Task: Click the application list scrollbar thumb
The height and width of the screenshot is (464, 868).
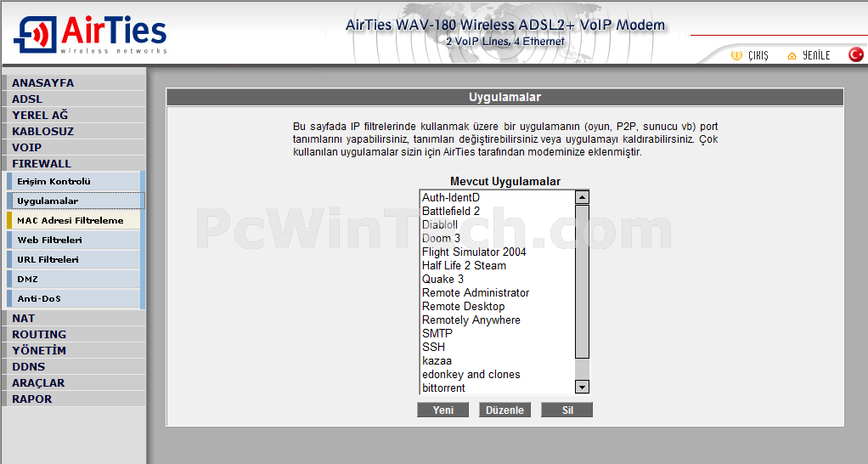Action: coord(582,281)
